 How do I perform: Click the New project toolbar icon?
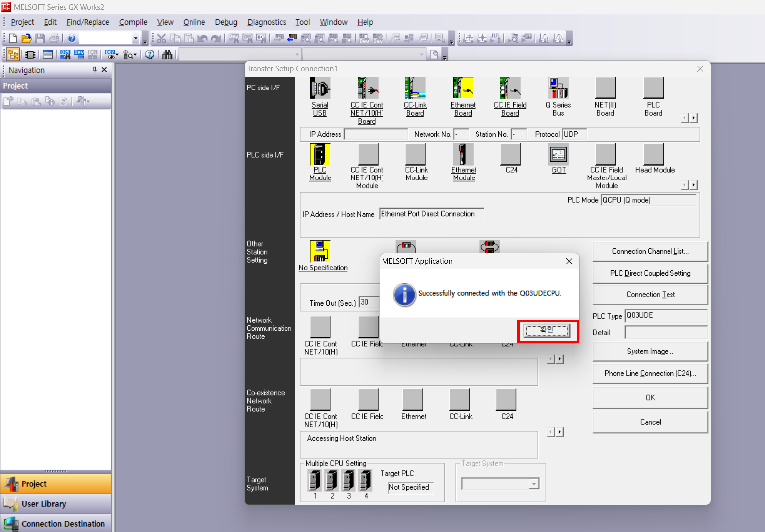coord(13,38)
